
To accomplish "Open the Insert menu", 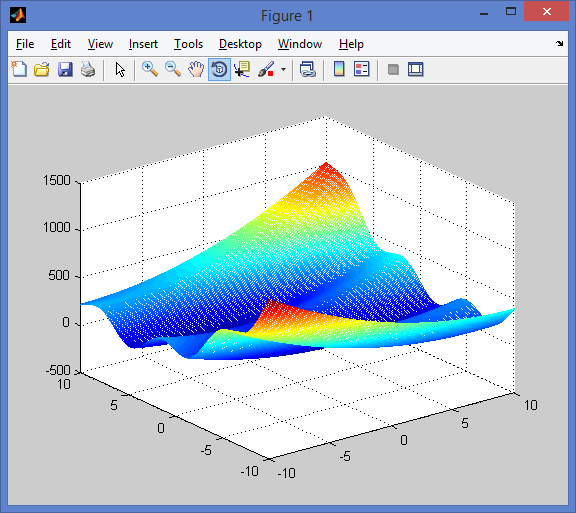I will pyautogui.click(x=143, y=44).
